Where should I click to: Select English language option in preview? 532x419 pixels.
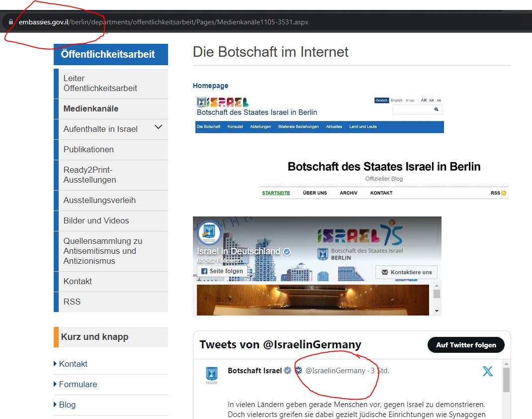[x=396, y=101]
